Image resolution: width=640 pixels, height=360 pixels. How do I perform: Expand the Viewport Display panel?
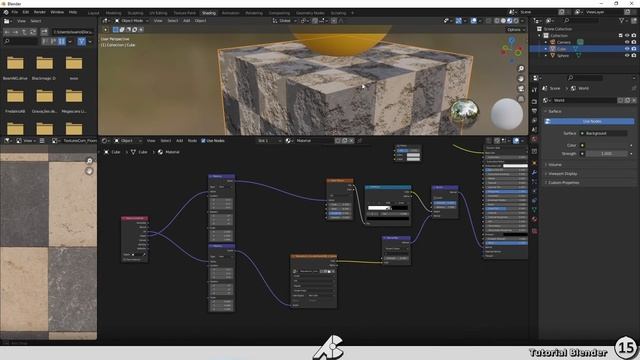(x=562, y=173)
